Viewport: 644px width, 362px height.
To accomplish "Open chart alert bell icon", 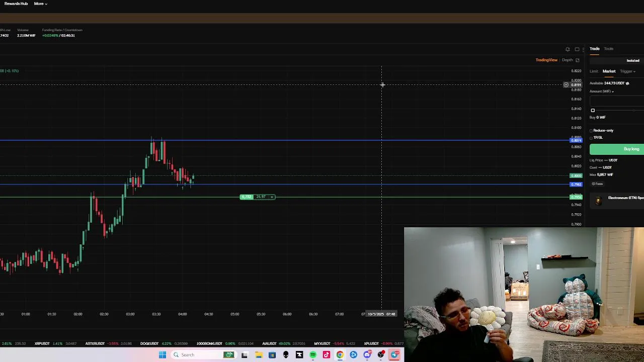I will pyautogui.click(x=568, y=49).
